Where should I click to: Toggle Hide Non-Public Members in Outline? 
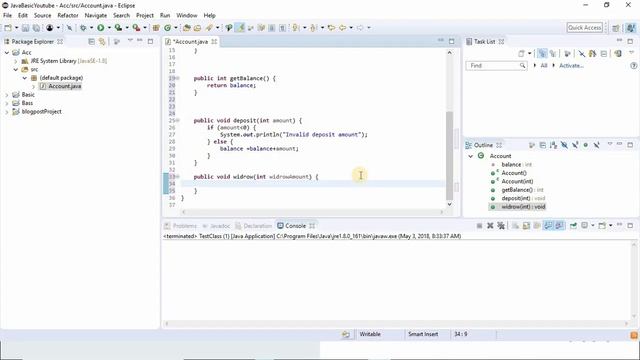586,145
